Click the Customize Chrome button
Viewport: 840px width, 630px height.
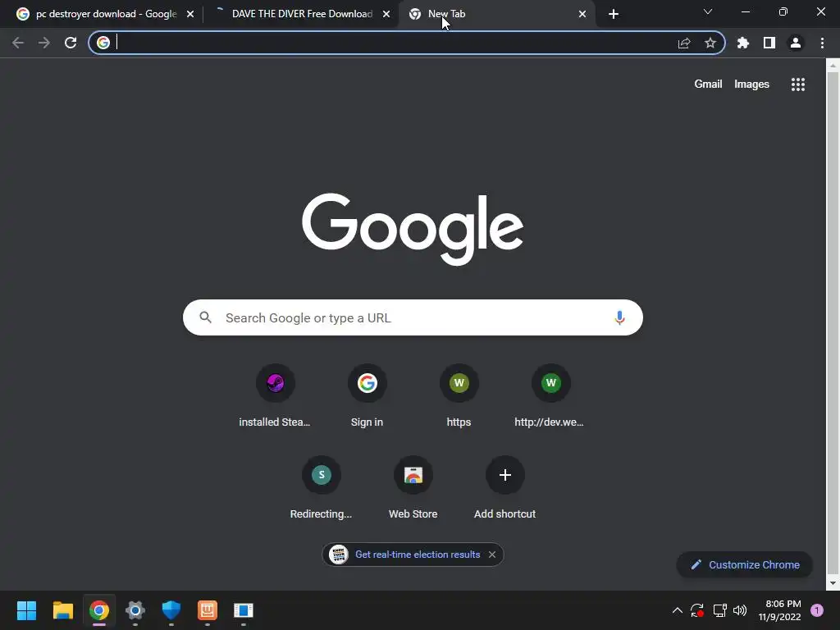[745, 564]
